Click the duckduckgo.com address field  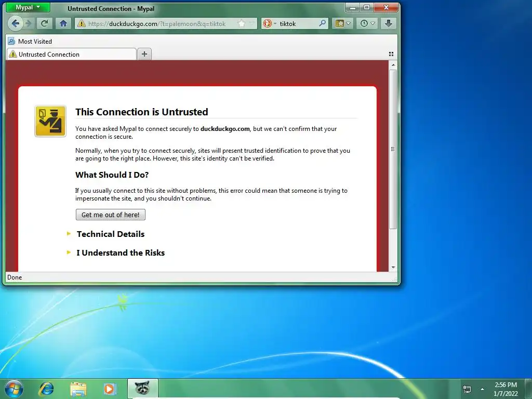[166, 23]
